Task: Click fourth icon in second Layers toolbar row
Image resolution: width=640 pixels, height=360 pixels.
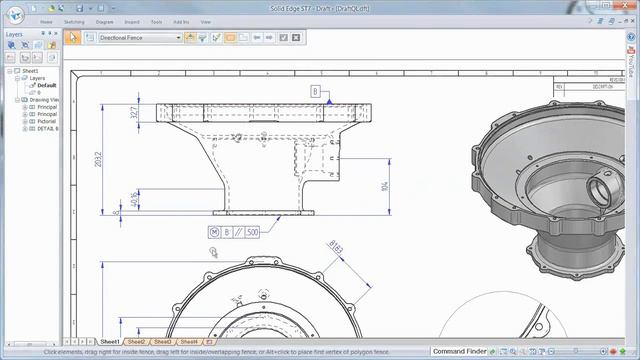Action: pos(52,58)
